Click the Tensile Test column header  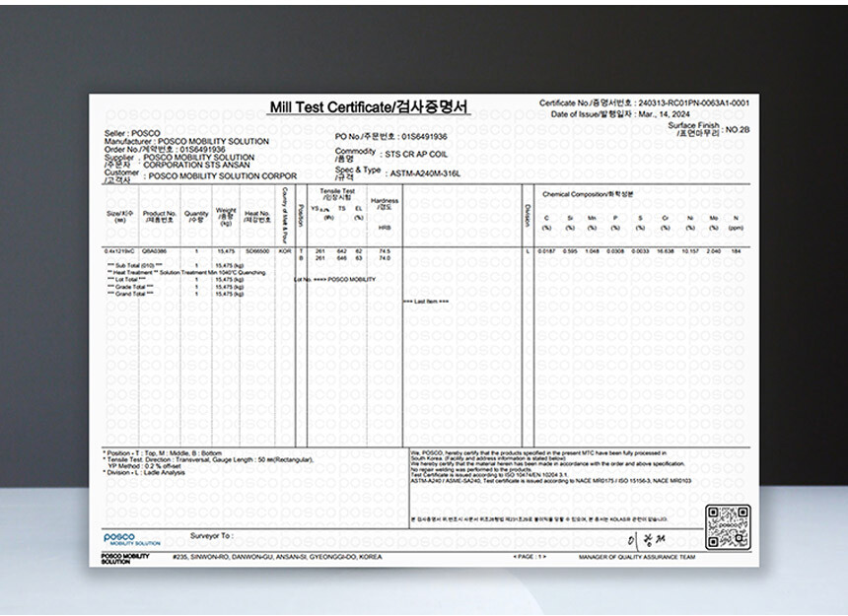[337, 194]
